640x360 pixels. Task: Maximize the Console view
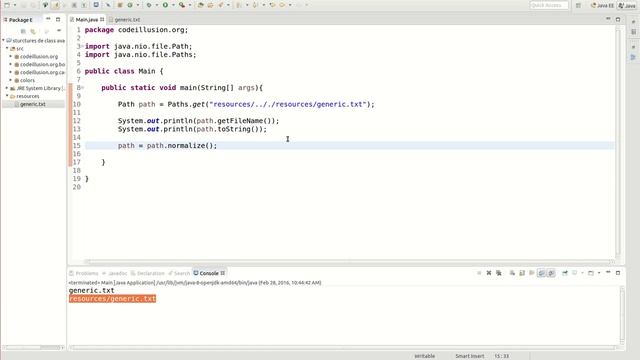[x=618, y=273]
